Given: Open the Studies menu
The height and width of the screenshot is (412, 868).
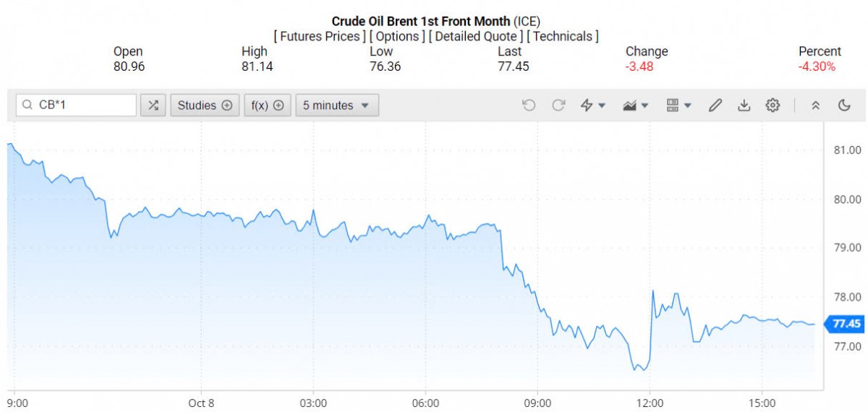Looking at the screenshot, I should (x=204, y=106).
